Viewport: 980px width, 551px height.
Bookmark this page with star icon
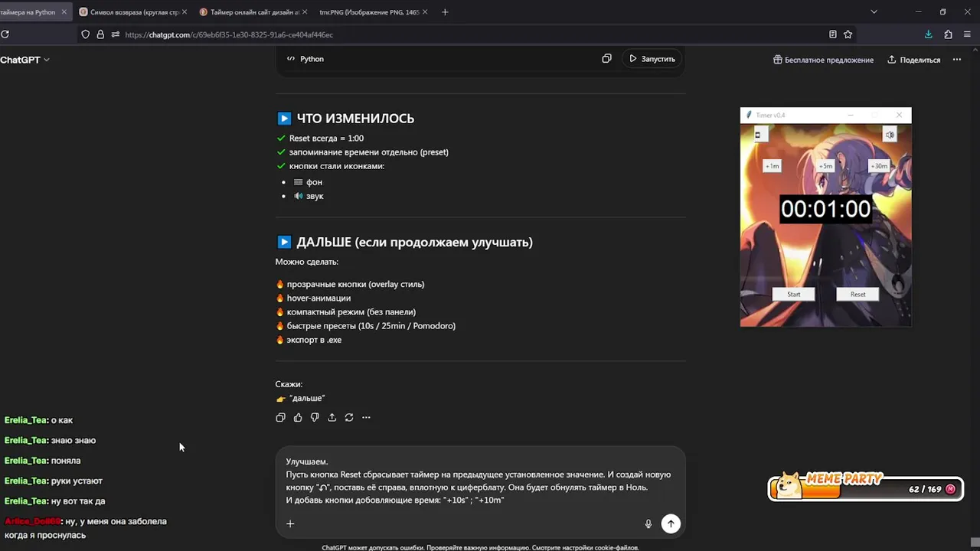tap(848, 34)
